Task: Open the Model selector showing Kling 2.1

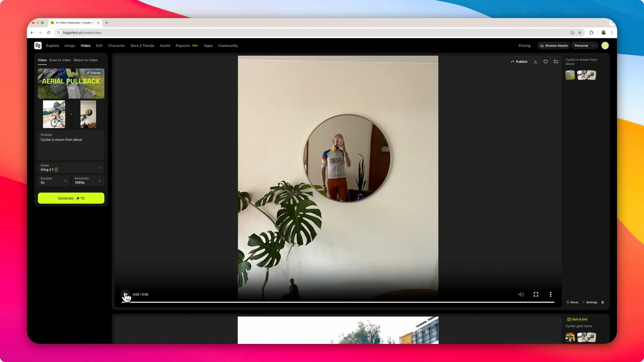Action: tap(71, 168)
